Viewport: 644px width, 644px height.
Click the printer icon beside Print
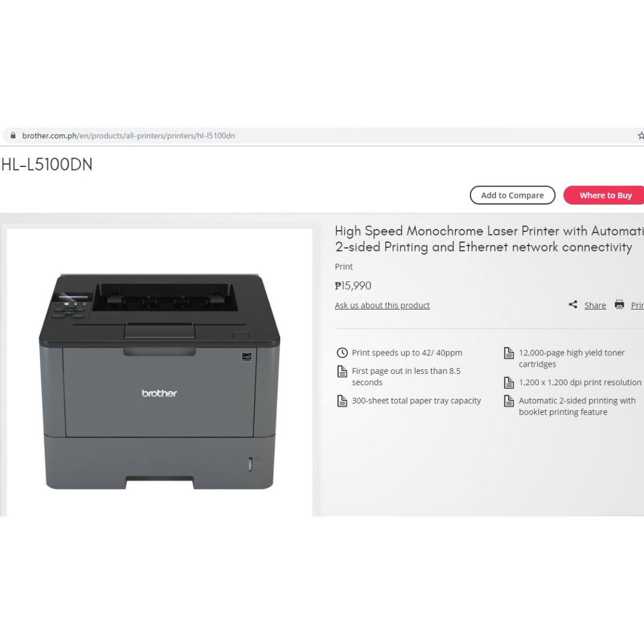pyautogui.click(x=620, y=304)
